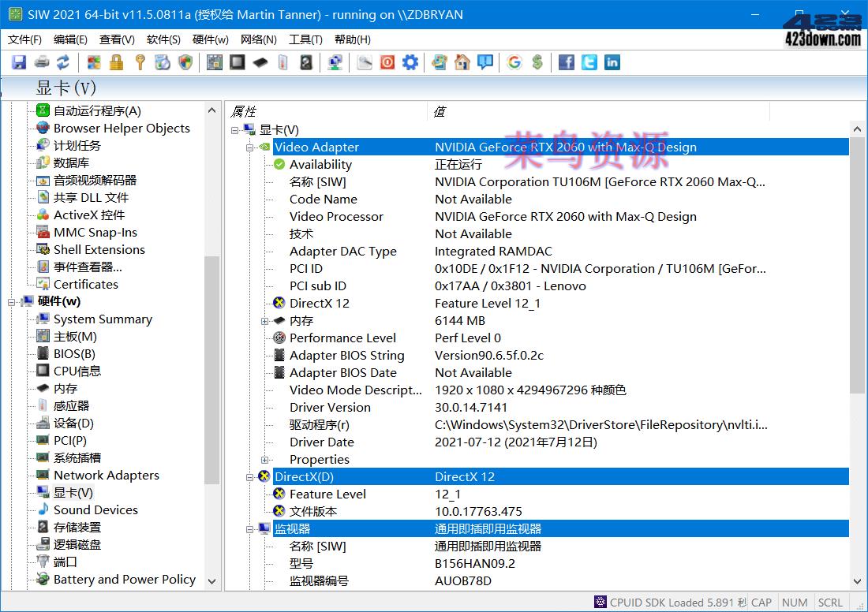Click the Print toolbar icon

[x=39, y=62]
